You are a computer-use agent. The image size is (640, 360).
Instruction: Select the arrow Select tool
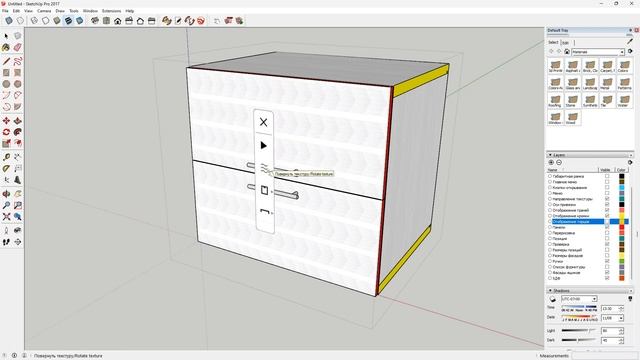[6, 36]
